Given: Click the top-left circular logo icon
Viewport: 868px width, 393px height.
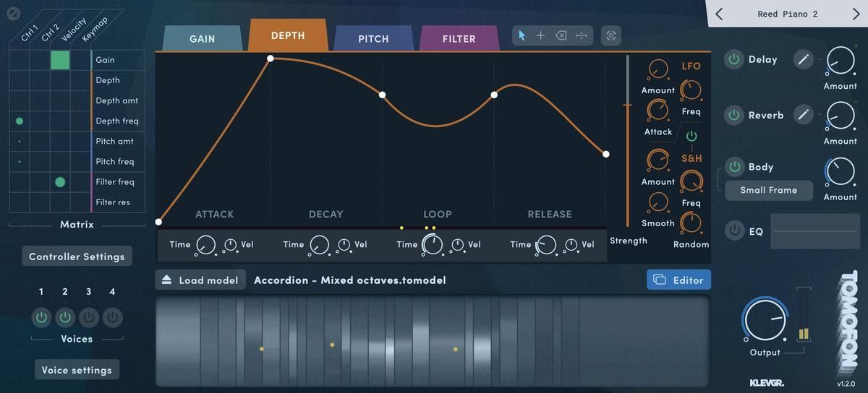Looking at the screenshot, I should point(11,12).
